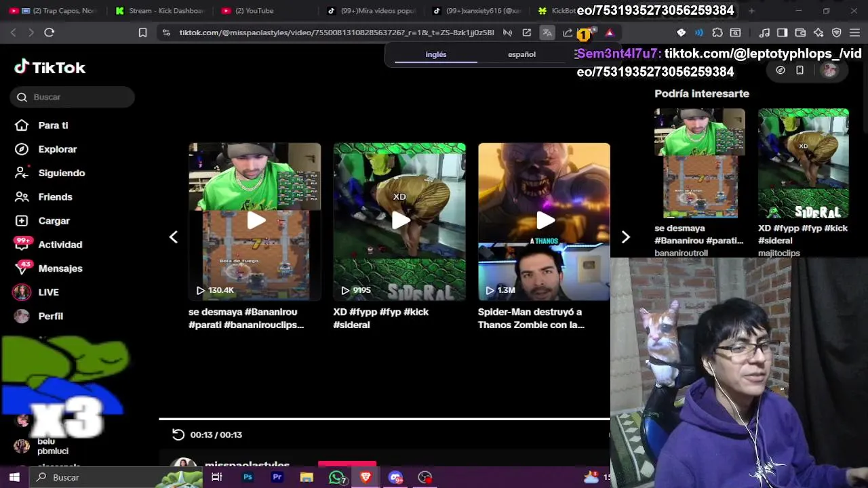Open Perfil in the sidebar
The image size is (868, 488).
coord(50,316)
